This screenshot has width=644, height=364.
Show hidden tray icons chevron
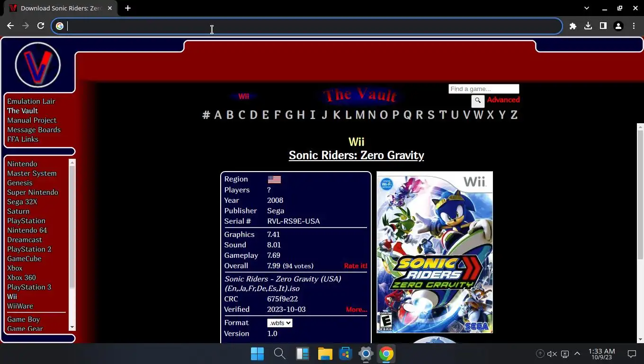pos(577,354)
